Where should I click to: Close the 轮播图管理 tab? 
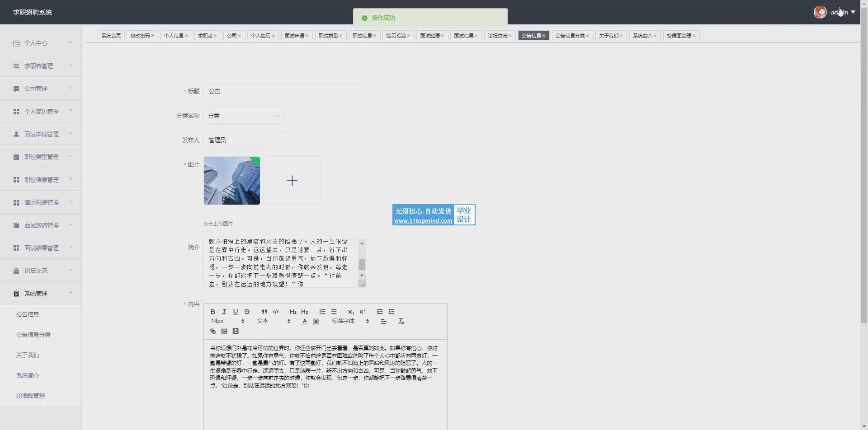(x=694, y=36)
